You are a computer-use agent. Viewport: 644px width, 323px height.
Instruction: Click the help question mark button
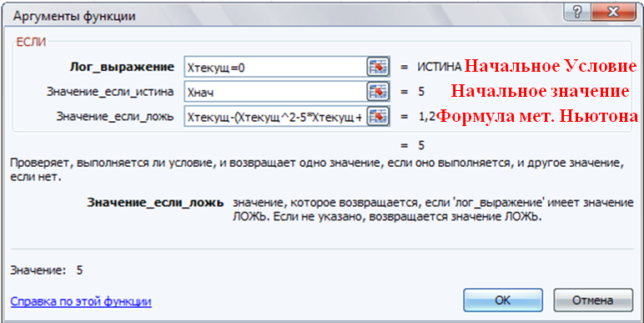click(576, 12)
